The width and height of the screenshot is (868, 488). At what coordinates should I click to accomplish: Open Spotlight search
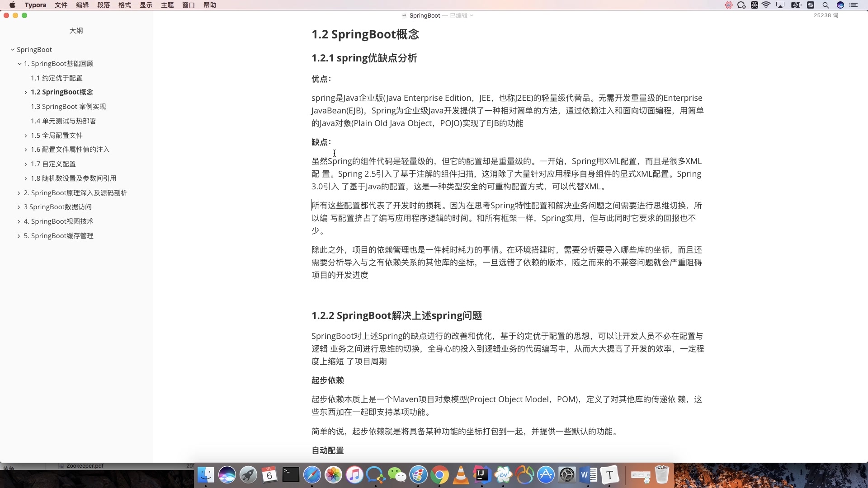pos(826,5)
